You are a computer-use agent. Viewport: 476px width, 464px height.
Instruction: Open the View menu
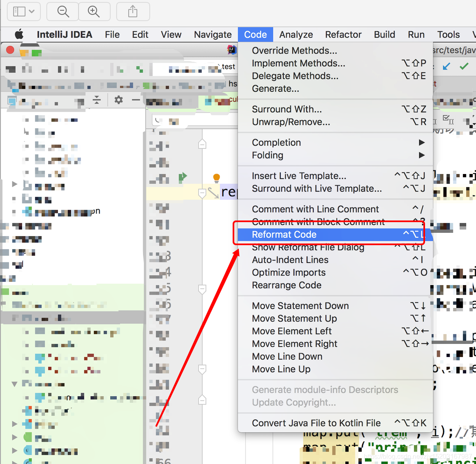point(171,34)
